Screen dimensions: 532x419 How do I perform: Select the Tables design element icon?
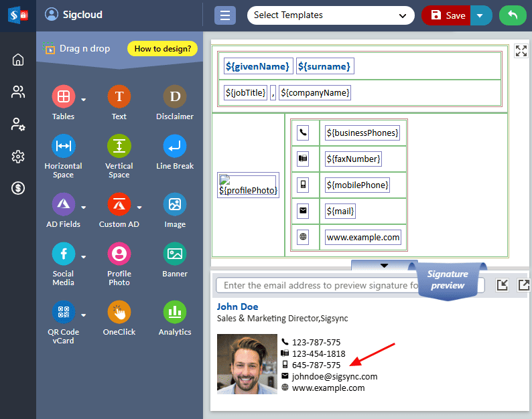[x=63, y=97]
